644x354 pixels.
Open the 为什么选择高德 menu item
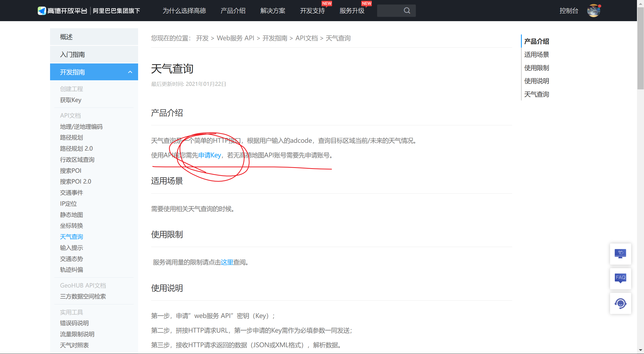[184, 11]
